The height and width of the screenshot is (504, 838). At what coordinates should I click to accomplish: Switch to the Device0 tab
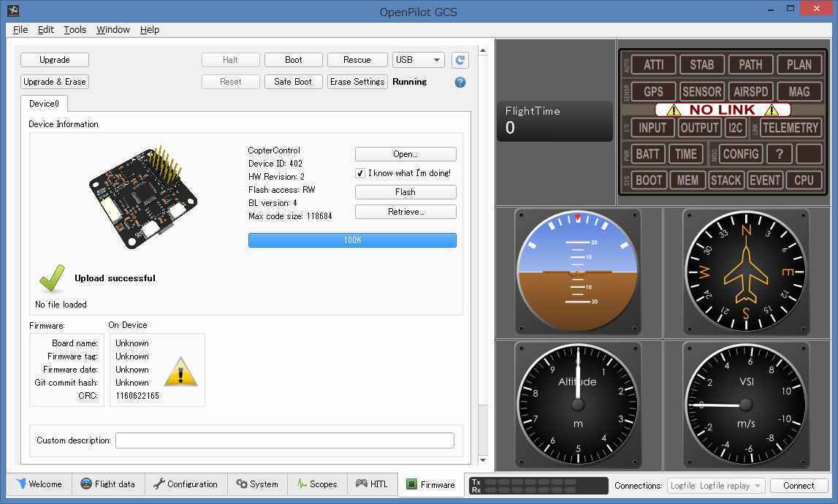[x=44, y=103]
